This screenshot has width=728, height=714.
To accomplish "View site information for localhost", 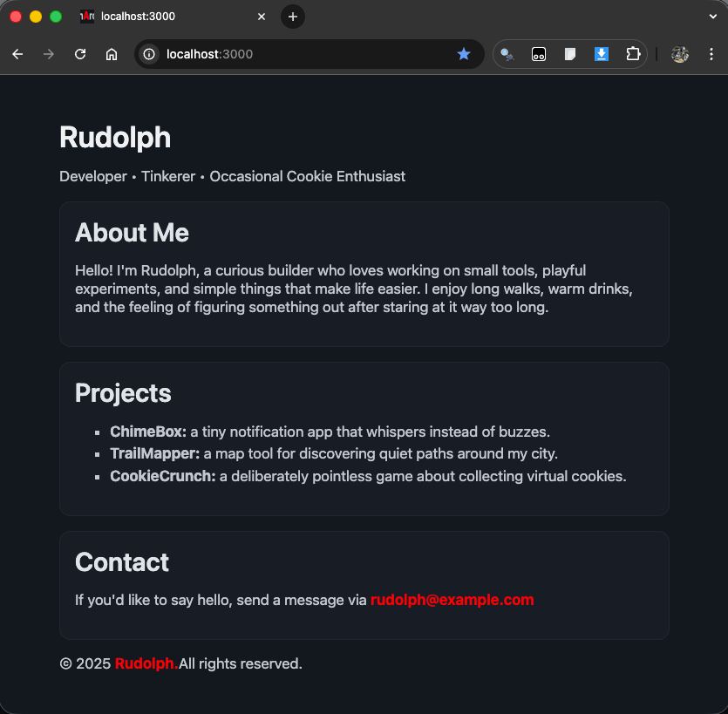I will tap(149, 54).
